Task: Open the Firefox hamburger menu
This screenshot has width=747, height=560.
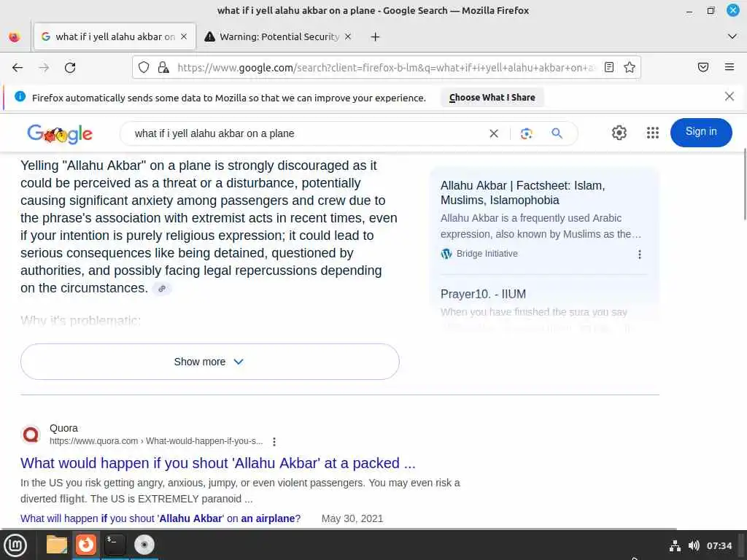Action: click(x=729, y=67)
